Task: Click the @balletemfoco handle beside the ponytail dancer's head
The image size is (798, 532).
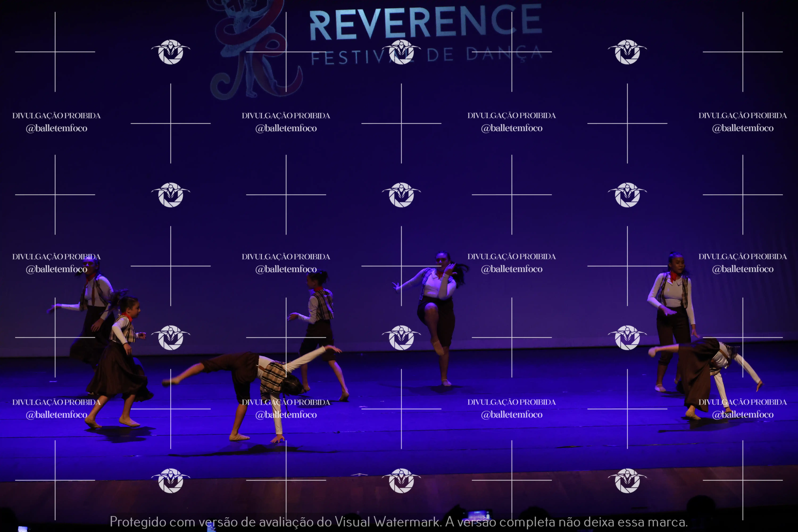Action: (x=512, y=269)
